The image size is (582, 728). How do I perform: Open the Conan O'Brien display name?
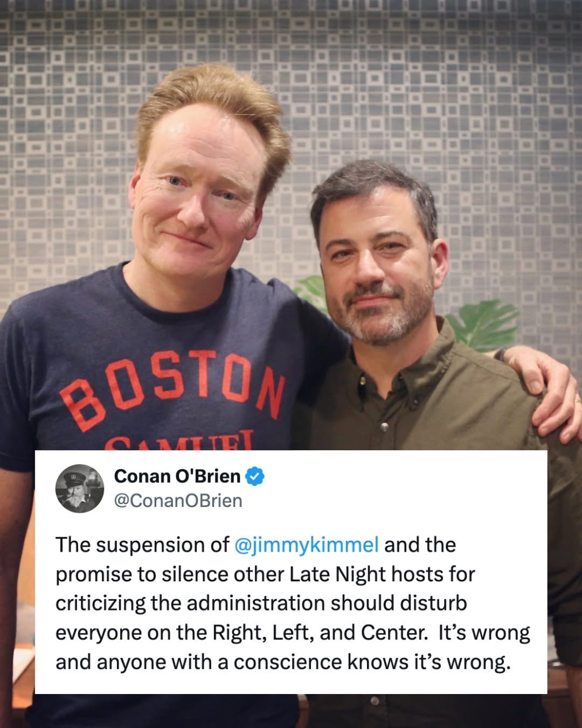(177, 476)
